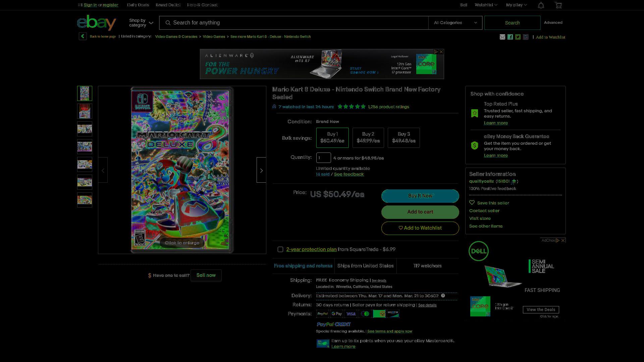Screen dimensions: 644x362
Task: Click Visit store link
Action: (480, 218)
